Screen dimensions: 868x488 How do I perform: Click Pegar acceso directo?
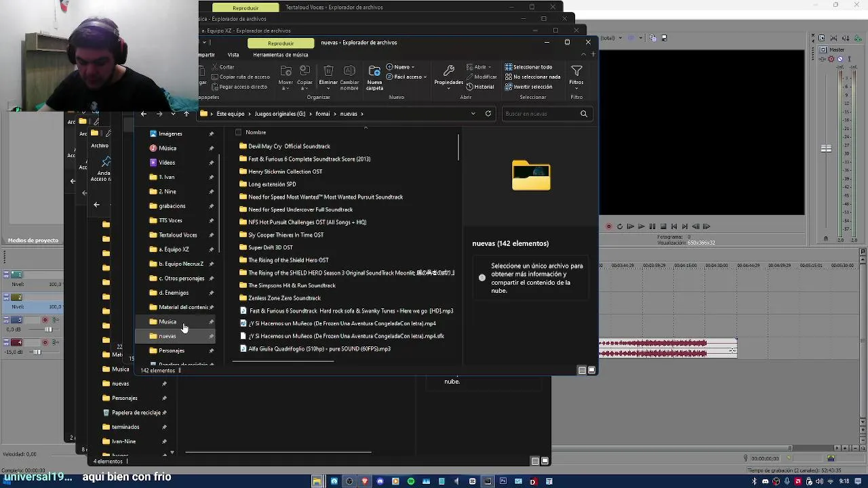coord(239,87)
